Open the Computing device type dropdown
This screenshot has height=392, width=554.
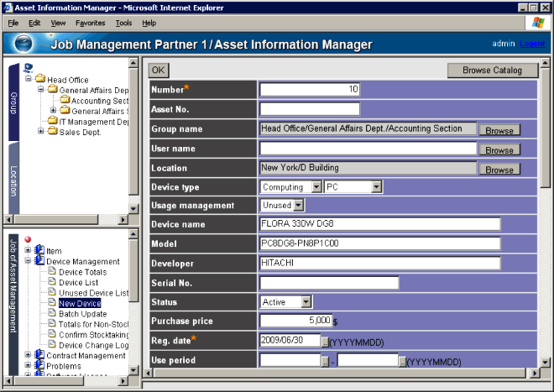(x=316, y=186)
